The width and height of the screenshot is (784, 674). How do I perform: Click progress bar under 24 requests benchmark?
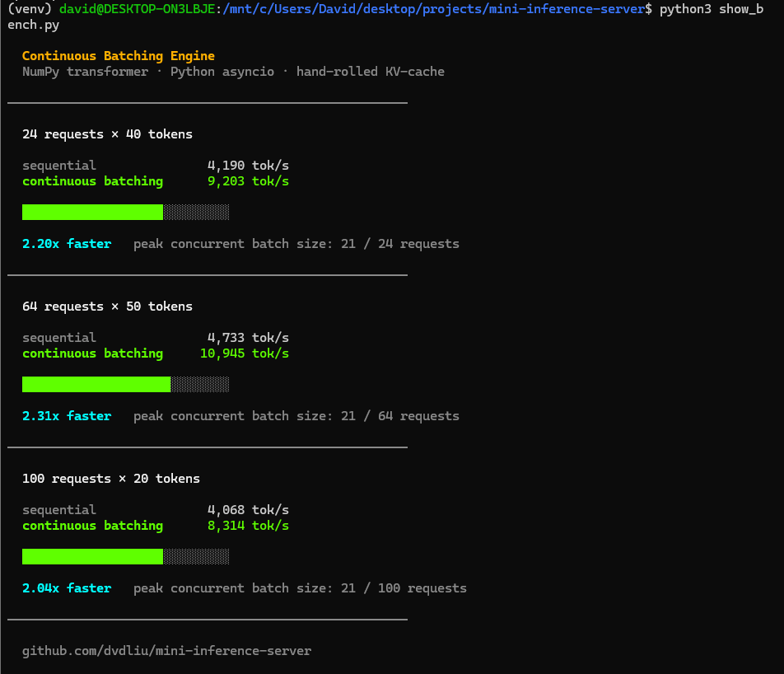(x=126, y=212)
